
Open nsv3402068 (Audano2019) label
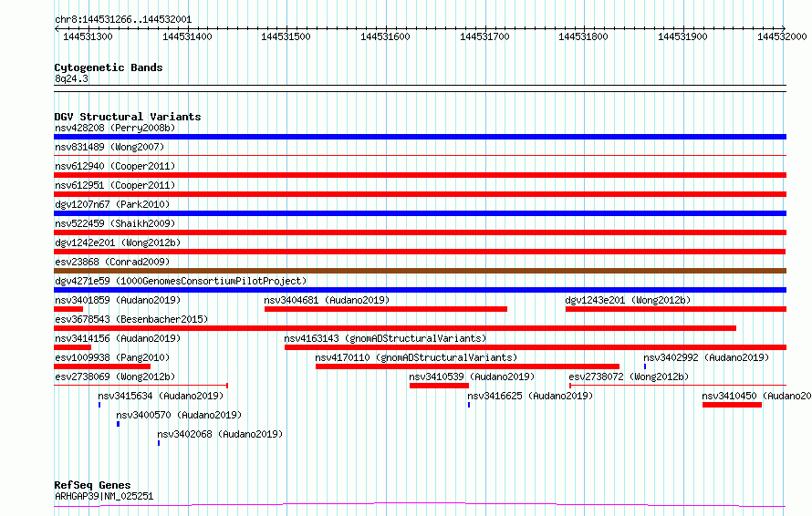pyautogui.click(x=220, y=434)
